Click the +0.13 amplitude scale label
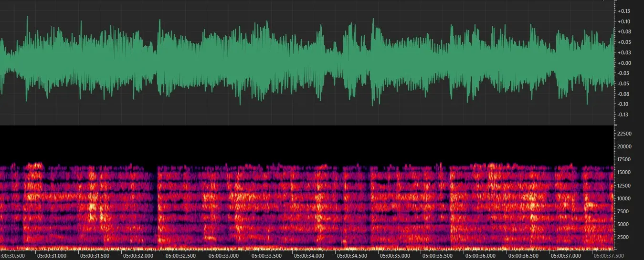This screenshot has height=260, width=644. [x=624, y=11]
